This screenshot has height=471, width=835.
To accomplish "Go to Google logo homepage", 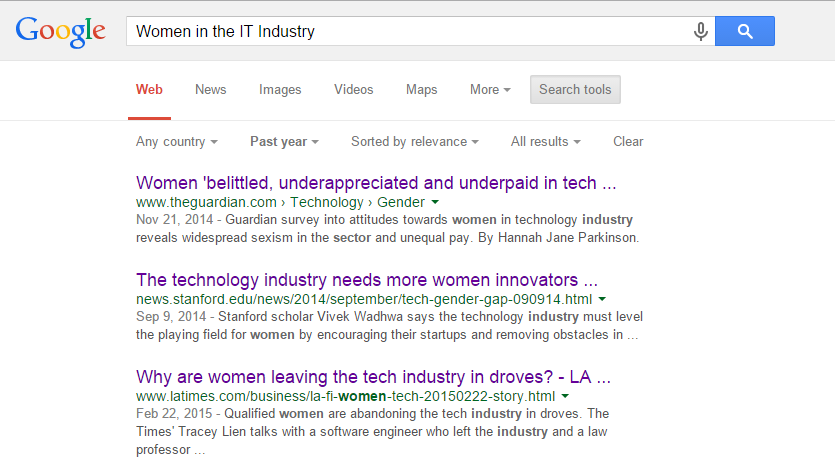I will pyautogui.click(x=61, y=32).
